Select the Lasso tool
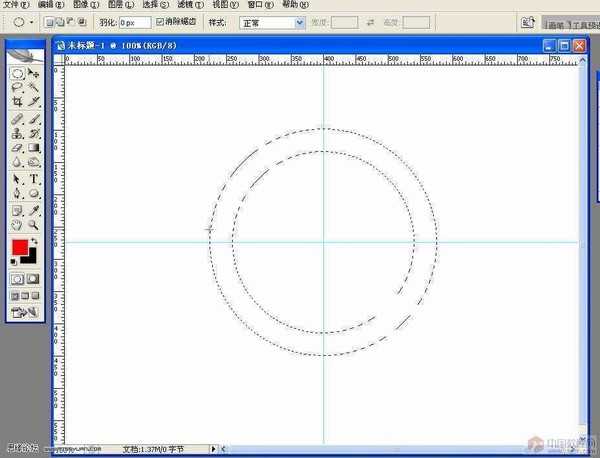Screen dimensions: 600x458 [17, 88]
